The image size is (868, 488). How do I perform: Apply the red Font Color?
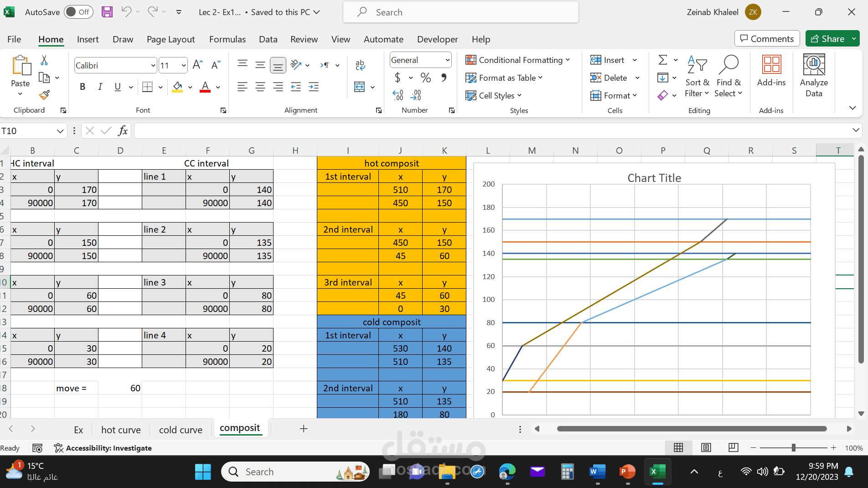pyautogui.click(x=205, y=87)
